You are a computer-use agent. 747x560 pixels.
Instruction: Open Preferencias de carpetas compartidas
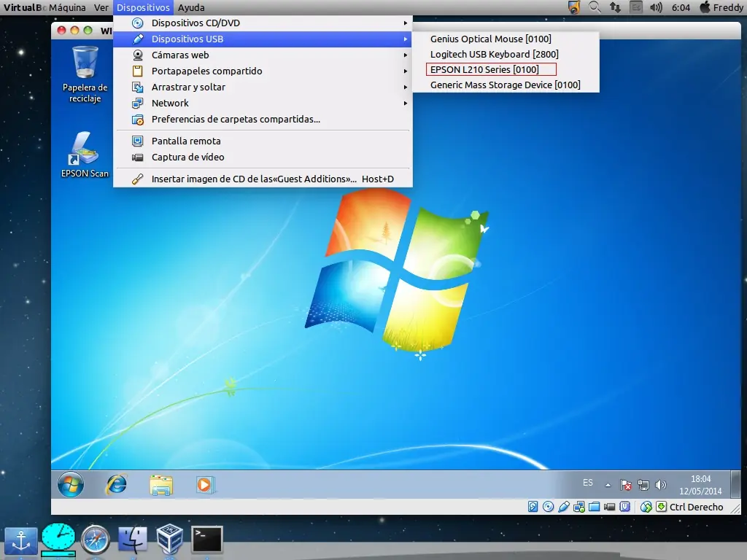(263, 119)
